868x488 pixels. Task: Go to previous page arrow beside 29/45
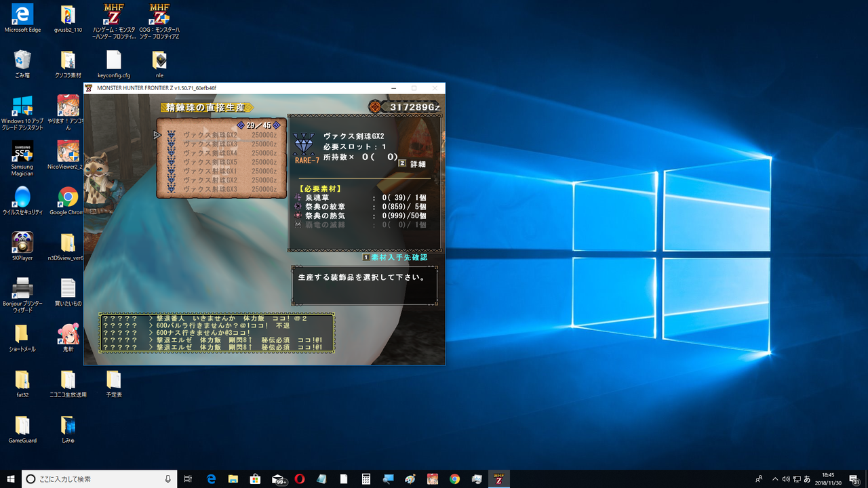240,125
